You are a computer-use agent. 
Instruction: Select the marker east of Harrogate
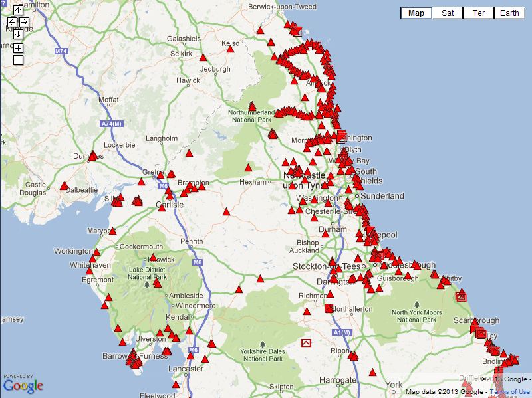pos(372,373)
